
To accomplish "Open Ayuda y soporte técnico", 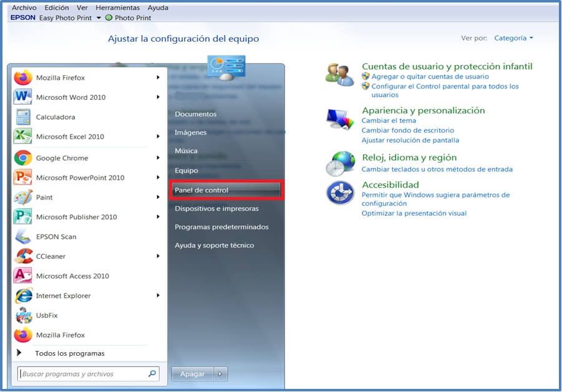I will pos(215,245).
